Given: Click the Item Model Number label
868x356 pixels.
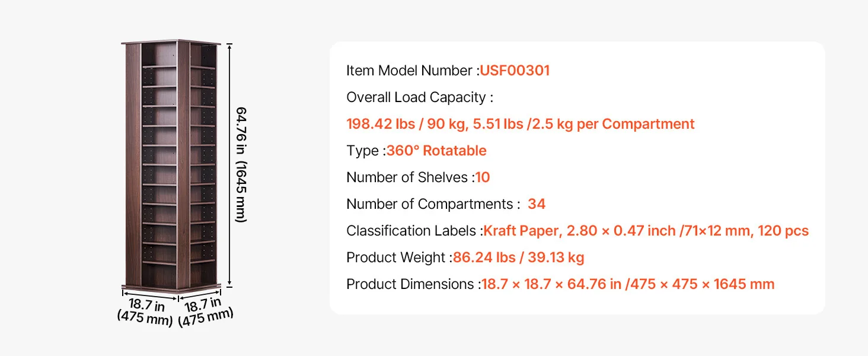Looking at the screenshot, I should tap(413, 71).
